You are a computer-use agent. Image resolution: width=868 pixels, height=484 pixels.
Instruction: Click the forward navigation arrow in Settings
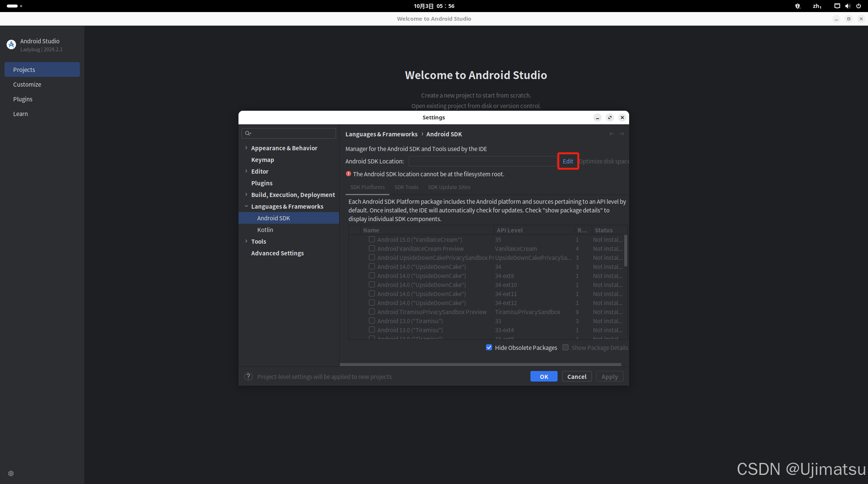coord(622,134)
